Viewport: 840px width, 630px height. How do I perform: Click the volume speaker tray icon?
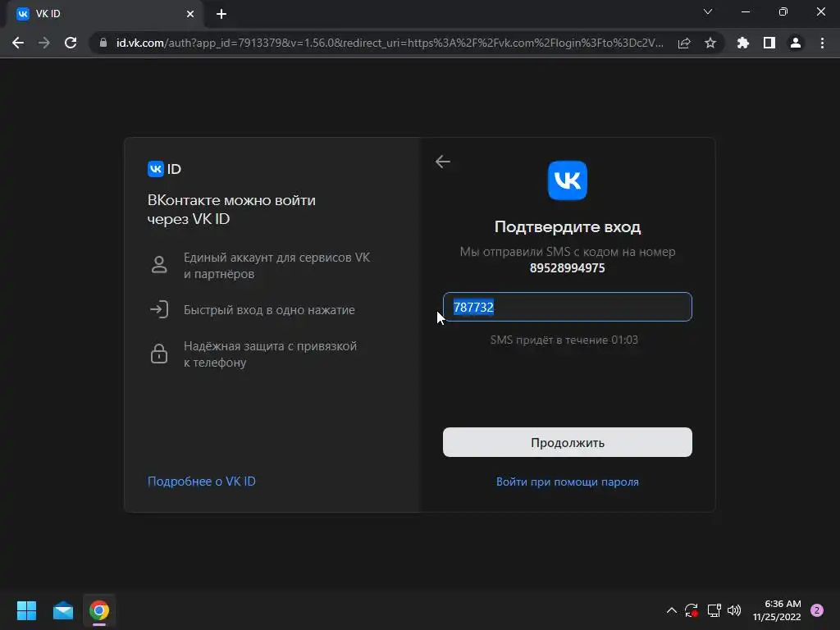pyautogui.click(x=734, y=610)
